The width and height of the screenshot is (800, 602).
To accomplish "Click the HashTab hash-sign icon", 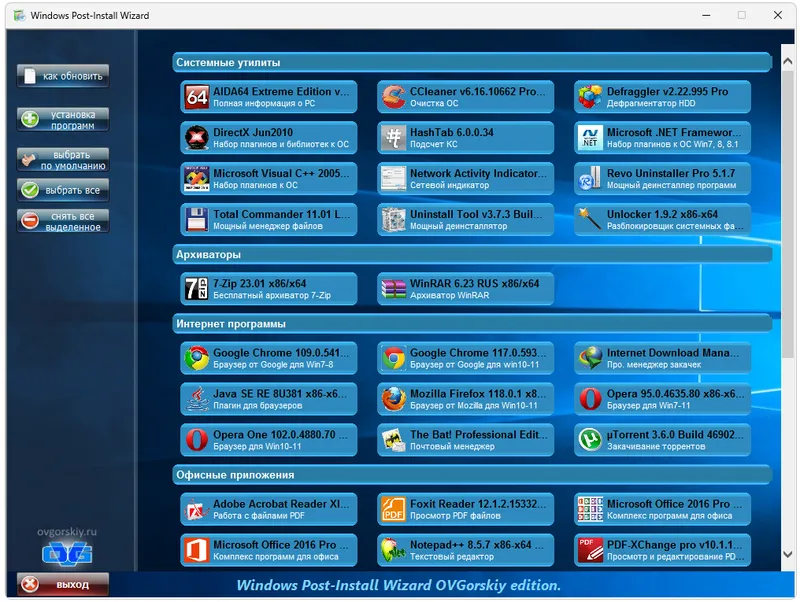I will [x=393, y=138].
